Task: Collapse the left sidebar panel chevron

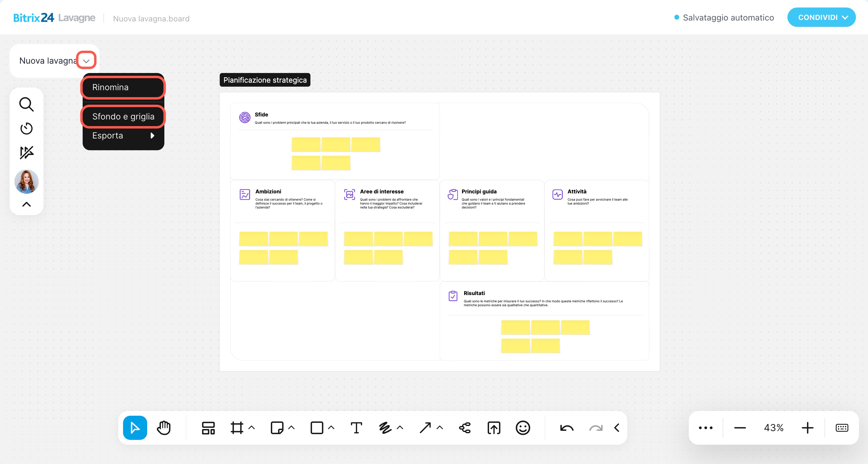Action: pyautogui.click(x=26, y=204)
